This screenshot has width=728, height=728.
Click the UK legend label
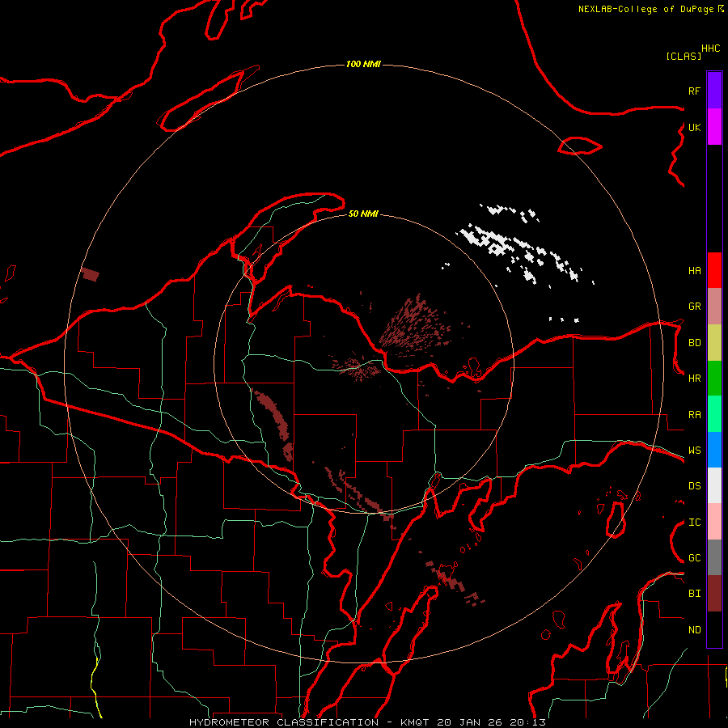[694, 127]
